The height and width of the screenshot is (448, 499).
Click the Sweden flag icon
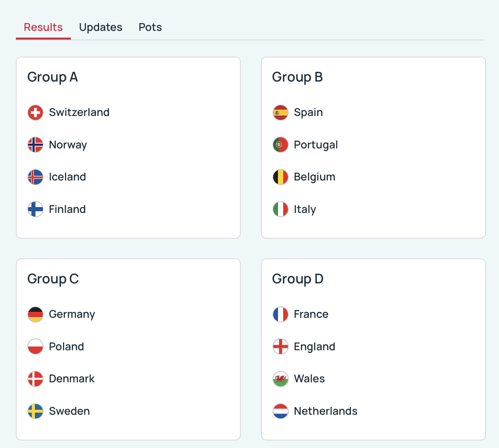click(35, 411)
